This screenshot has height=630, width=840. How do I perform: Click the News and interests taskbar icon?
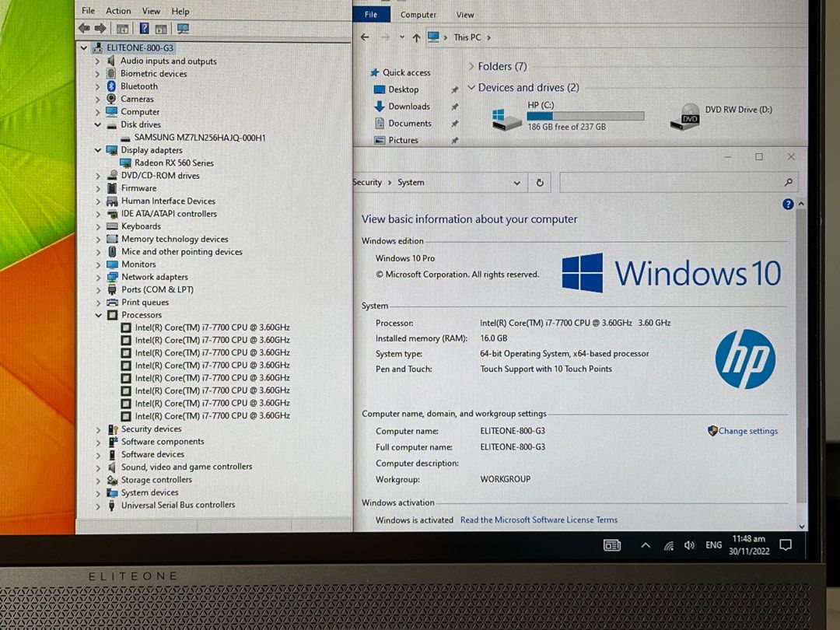pos(611,546)
